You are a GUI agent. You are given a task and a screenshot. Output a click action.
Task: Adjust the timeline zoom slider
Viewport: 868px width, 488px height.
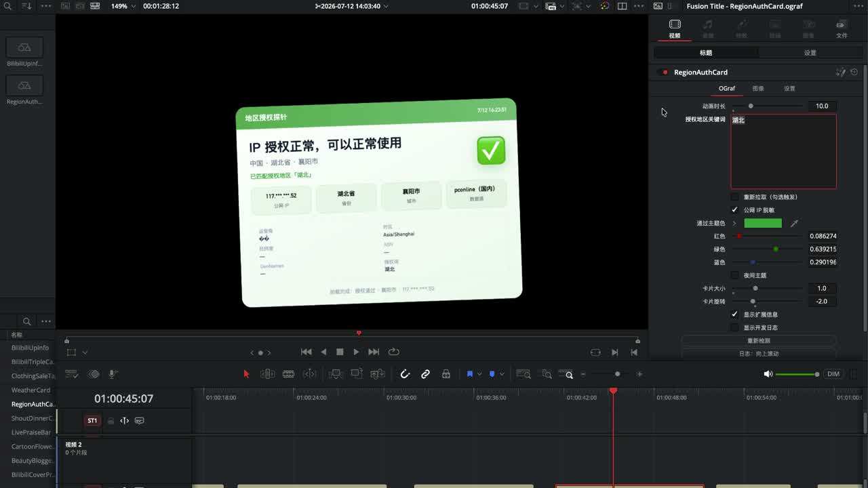(611, 374)
